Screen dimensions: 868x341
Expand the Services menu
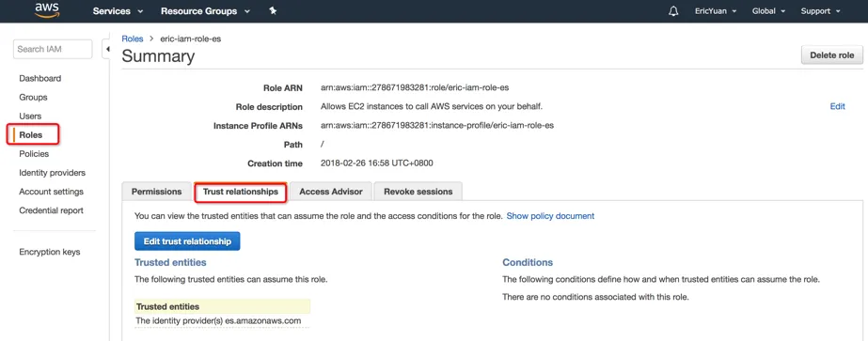pyautogui.click(x=118, y=11)
